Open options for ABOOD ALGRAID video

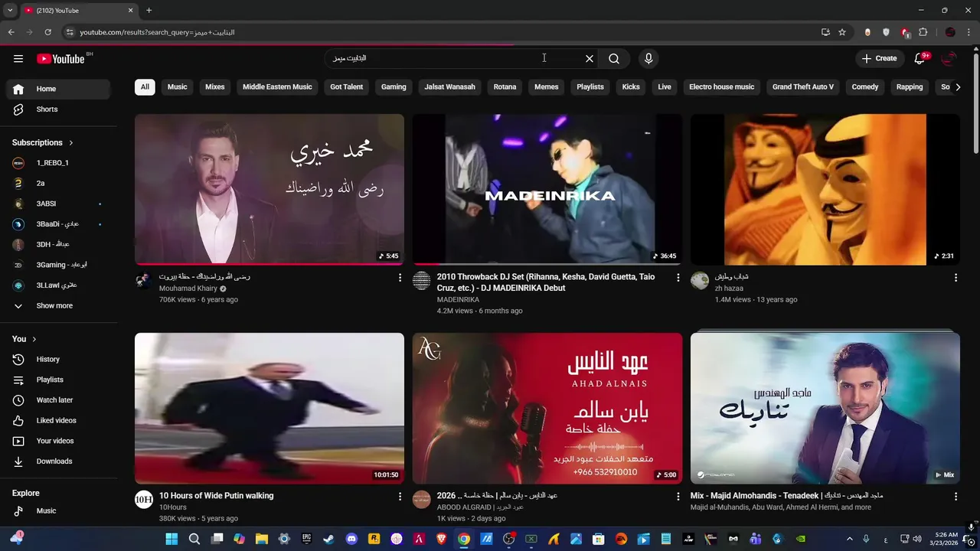678,497
